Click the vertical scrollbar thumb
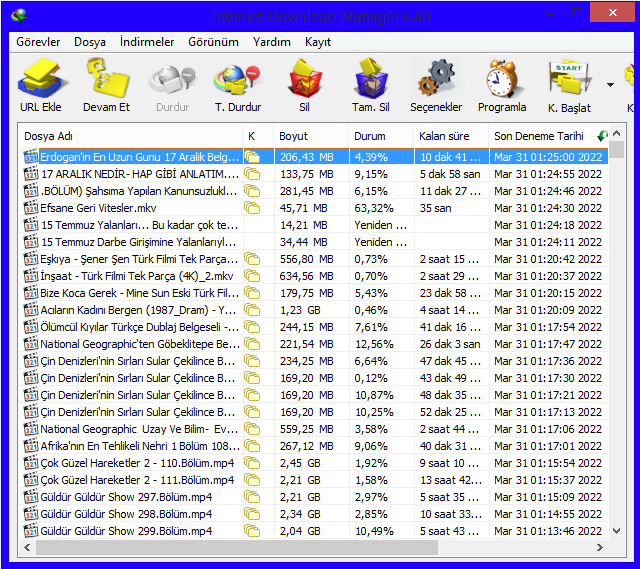 point(617,149)
